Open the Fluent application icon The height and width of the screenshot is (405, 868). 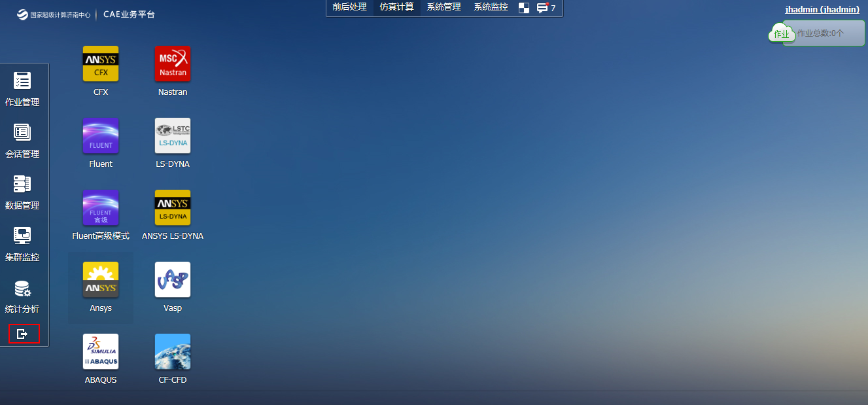pos(101,135)
